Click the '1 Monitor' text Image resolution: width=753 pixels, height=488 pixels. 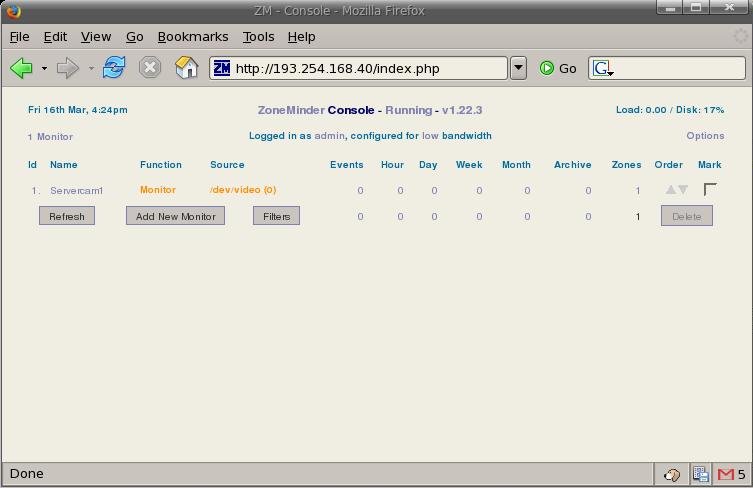point(50,137)
